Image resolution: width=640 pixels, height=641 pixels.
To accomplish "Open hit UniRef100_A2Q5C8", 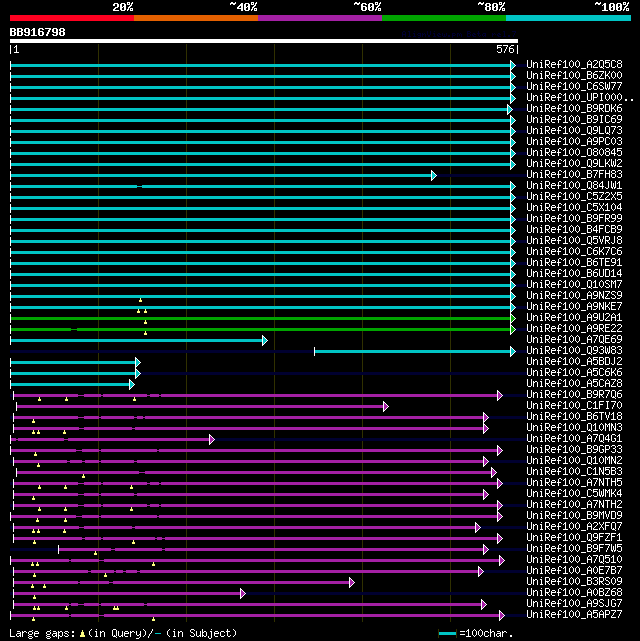I will pos(574,65).
